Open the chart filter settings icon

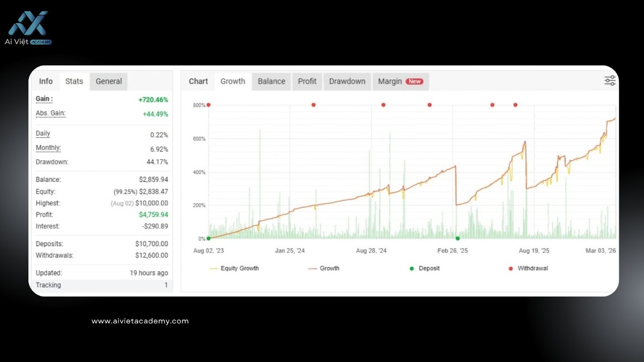[x=609, y=79]
